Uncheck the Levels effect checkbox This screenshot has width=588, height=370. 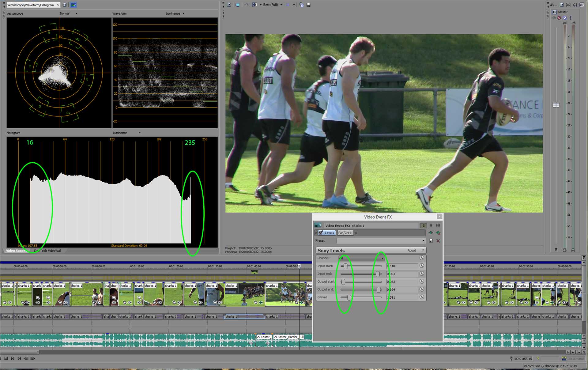pos(321,233)
